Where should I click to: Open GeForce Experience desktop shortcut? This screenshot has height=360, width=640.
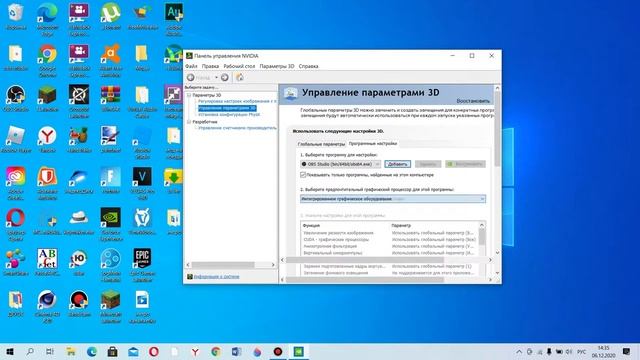(111, 224)
